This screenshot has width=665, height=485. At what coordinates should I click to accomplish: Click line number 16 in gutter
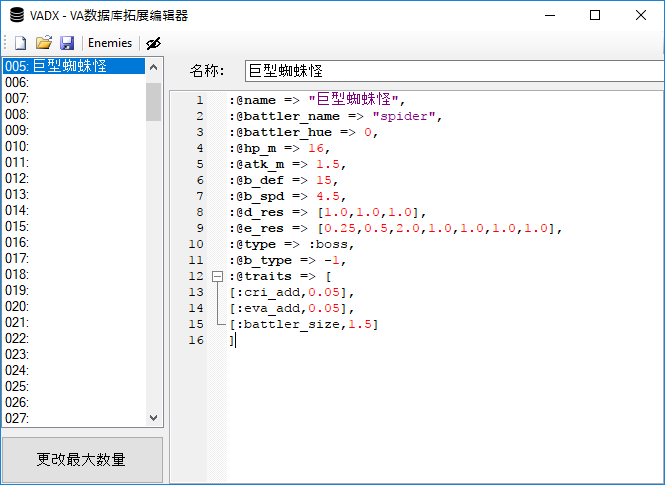click(x=196, y=340)
